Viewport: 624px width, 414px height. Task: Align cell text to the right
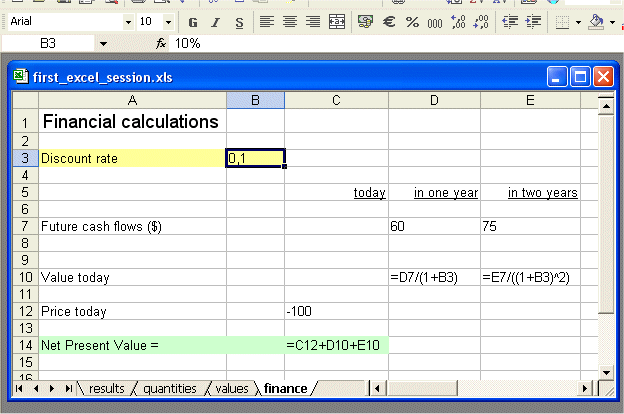[312, 22]
